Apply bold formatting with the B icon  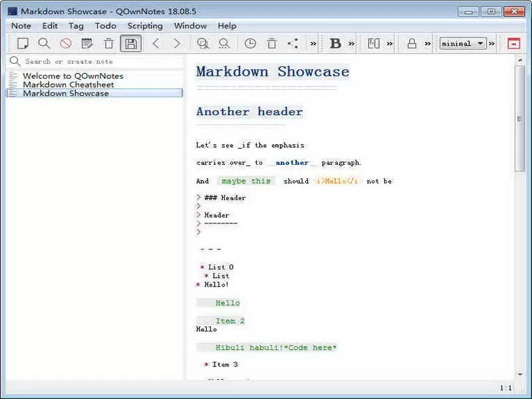[334, 43]
